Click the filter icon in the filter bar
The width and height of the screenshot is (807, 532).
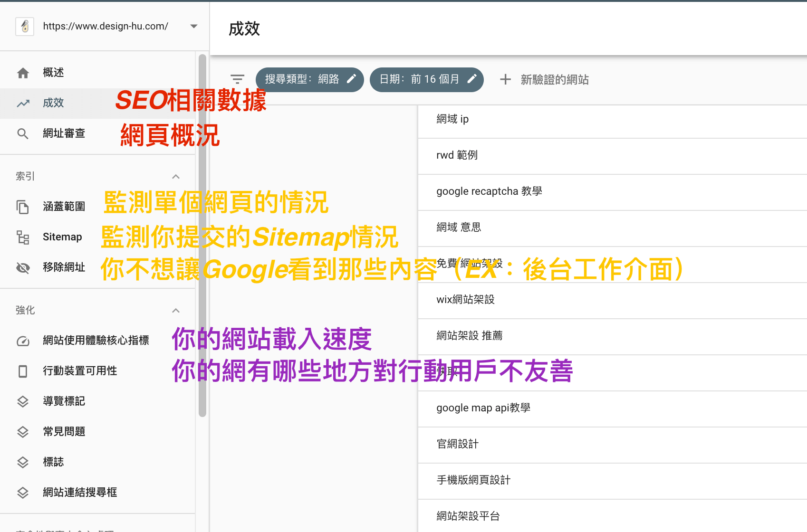237,79
